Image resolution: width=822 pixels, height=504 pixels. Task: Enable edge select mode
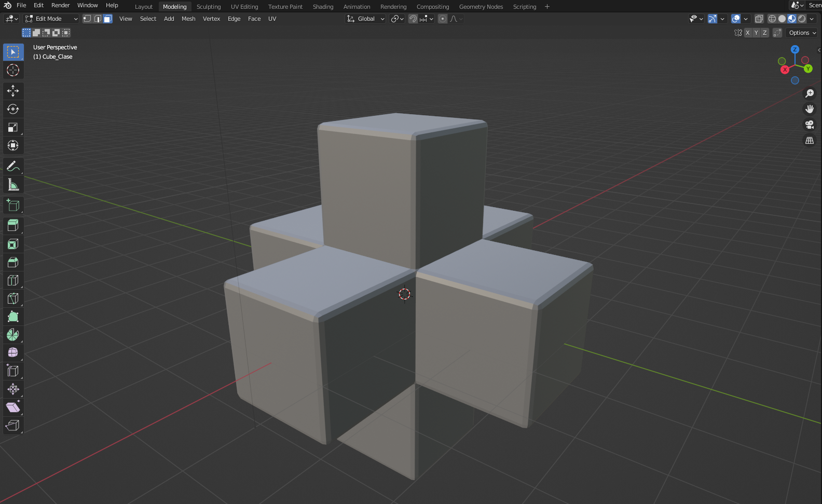(98, 19)
